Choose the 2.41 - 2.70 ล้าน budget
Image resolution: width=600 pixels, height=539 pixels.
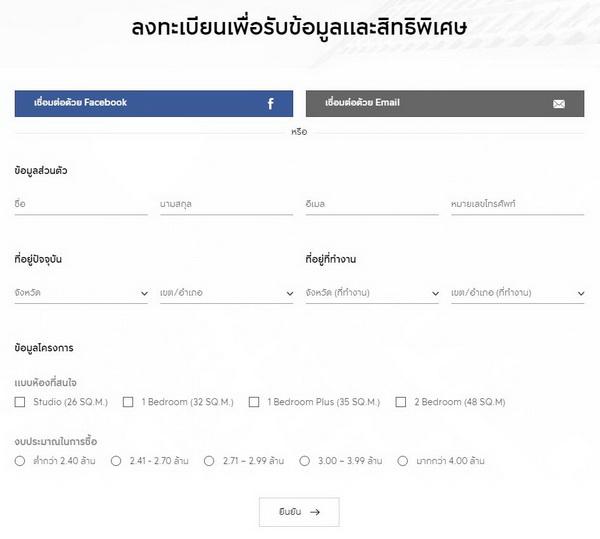tap(116, 461)
